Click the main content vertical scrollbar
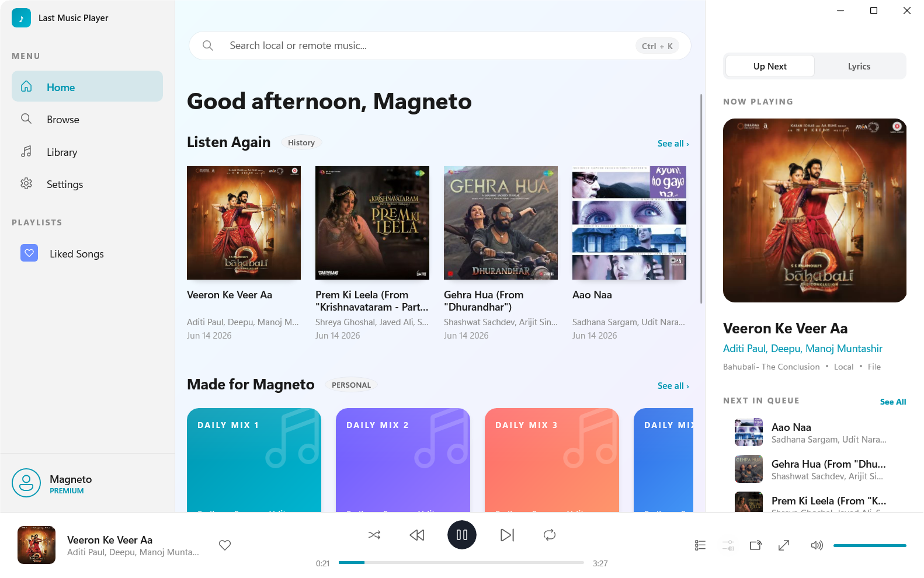The width and height of the screenshot is (924, 578). 701,199
